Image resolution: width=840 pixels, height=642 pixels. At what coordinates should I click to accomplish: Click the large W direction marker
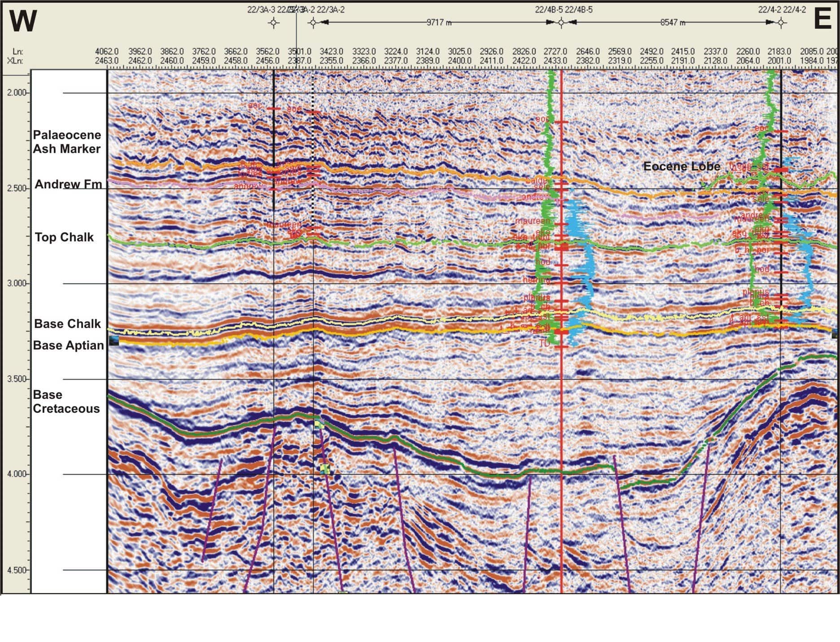[x=22, y=21]
